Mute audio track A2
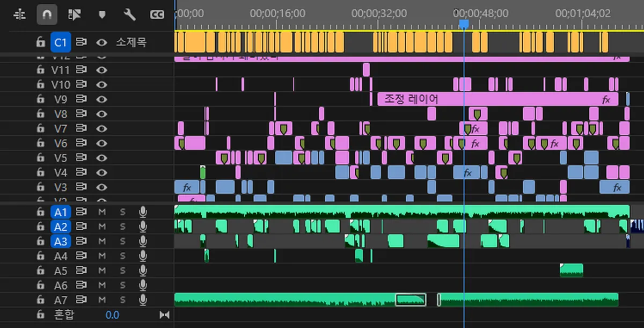The image size is (644, 328). click(x=102, y=227)
